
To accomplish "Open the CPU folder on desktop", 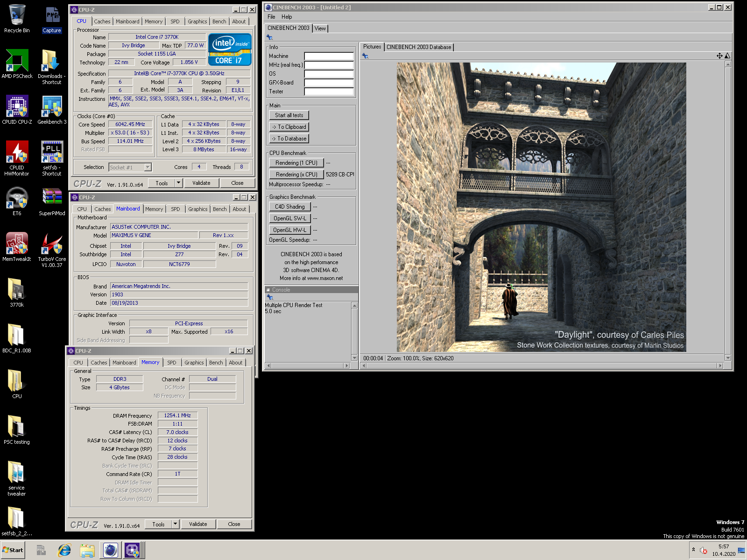I will [17, 384].
